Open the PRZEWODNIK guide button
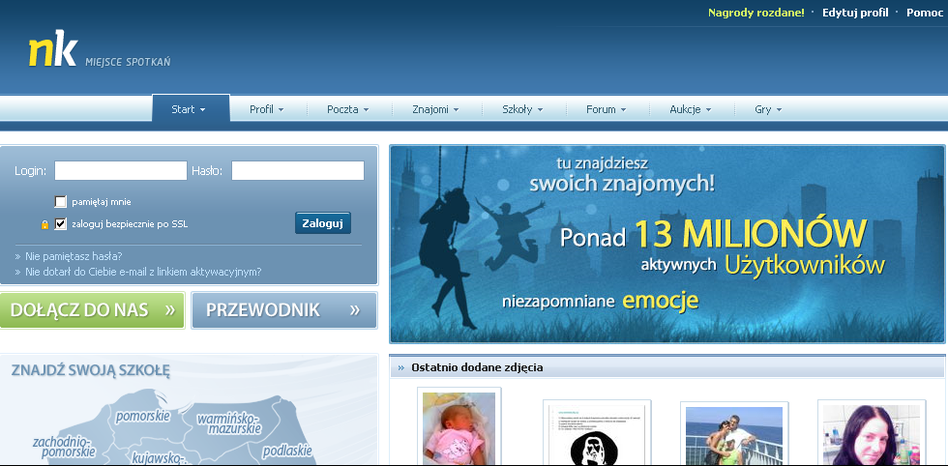The image size is (948, 466). click(x=284, y=310)
